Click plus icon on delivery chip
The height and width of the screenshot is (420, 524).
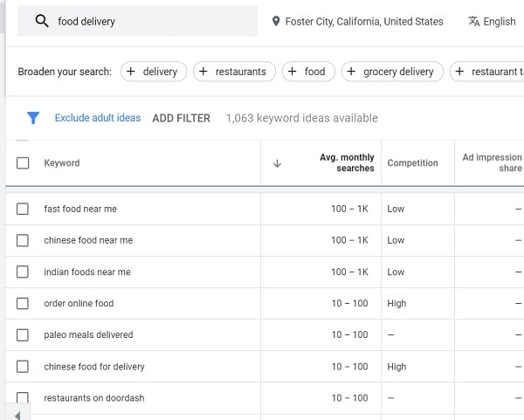(x=131, y=72)
